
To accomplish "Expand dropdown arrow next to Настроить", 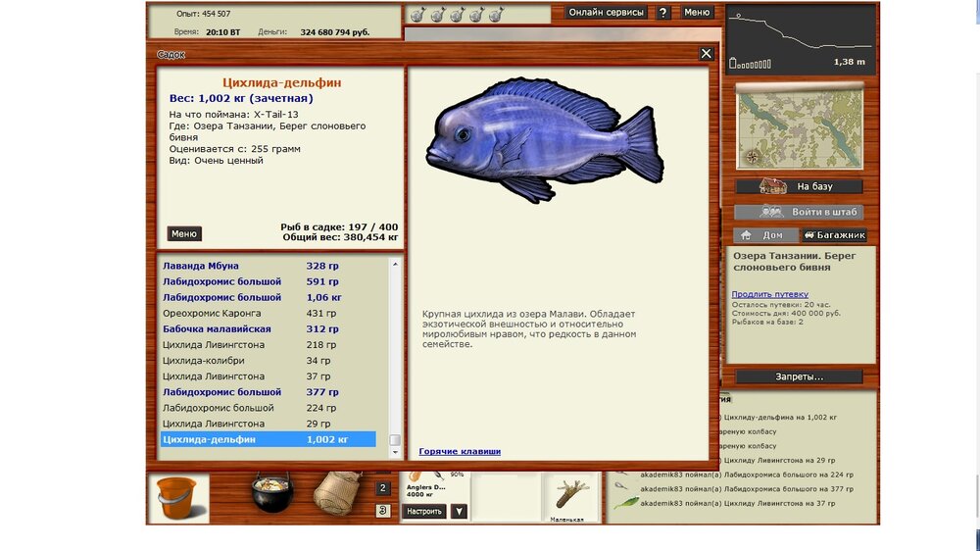I will point(459,511).
